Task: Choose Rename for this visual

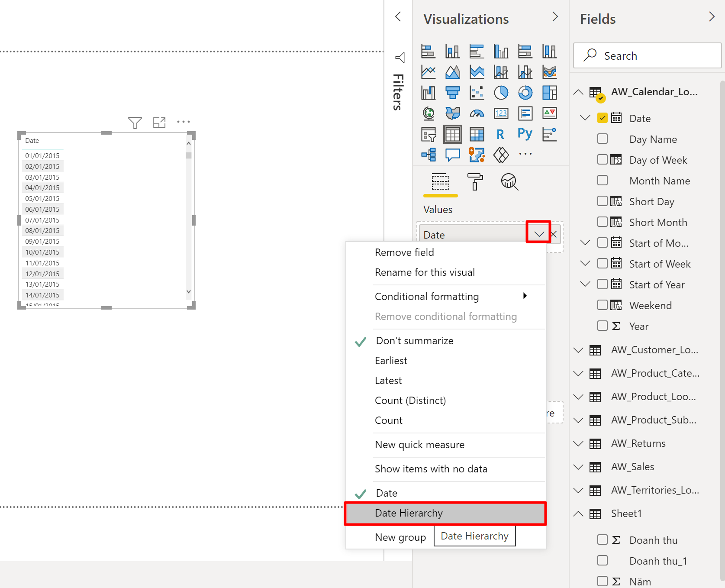Action: (446, 272)
